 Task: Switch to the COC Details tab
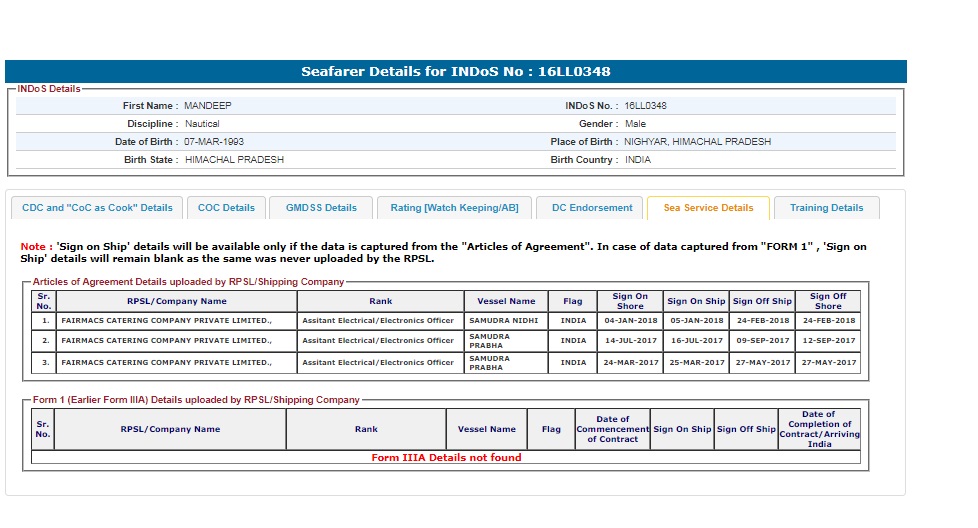pos(226,208)
